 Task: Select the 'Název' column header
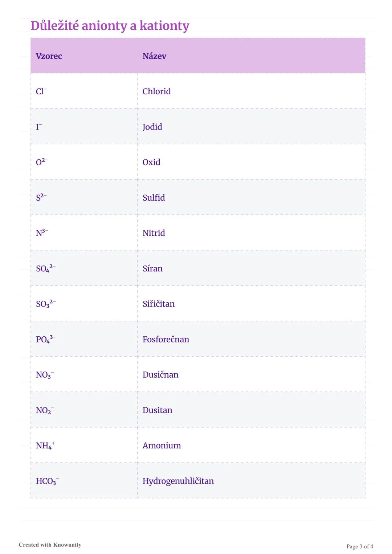[154, 56]
